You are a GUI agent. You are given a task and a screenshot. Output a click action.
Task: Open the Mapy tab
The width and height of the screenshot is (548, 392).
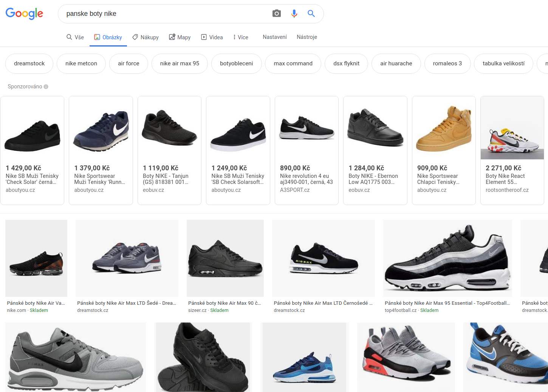pos(180,37)
